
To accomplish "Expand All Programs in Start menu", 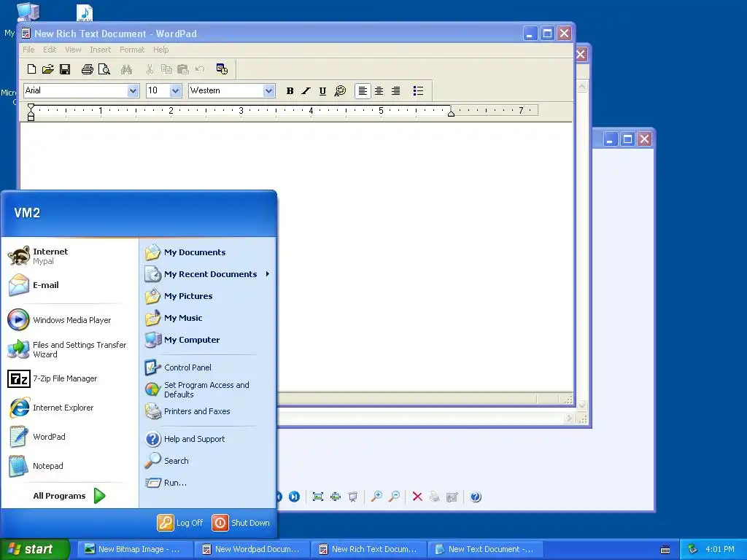I will [69, 496].
